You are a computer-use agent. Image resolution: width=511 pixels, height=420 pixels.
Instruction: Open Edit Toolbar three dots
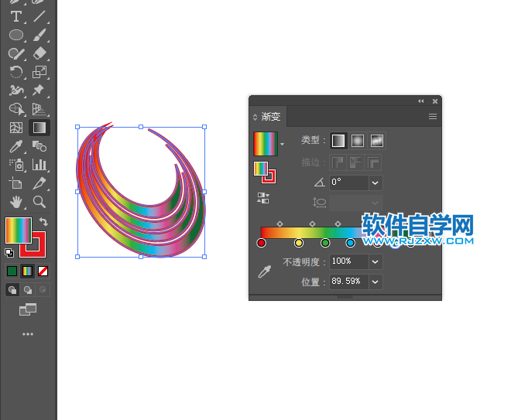point(28,334)
